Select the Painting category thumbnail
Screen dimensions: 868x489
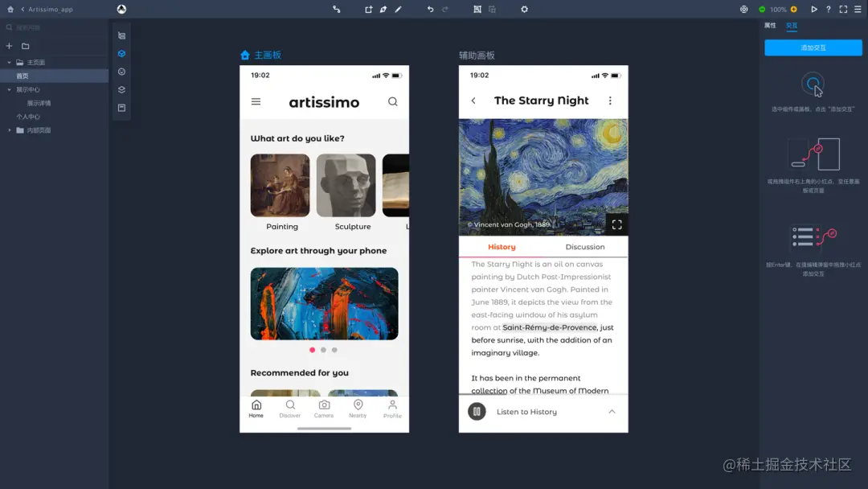pyautogui.click(x=280, y=186)
